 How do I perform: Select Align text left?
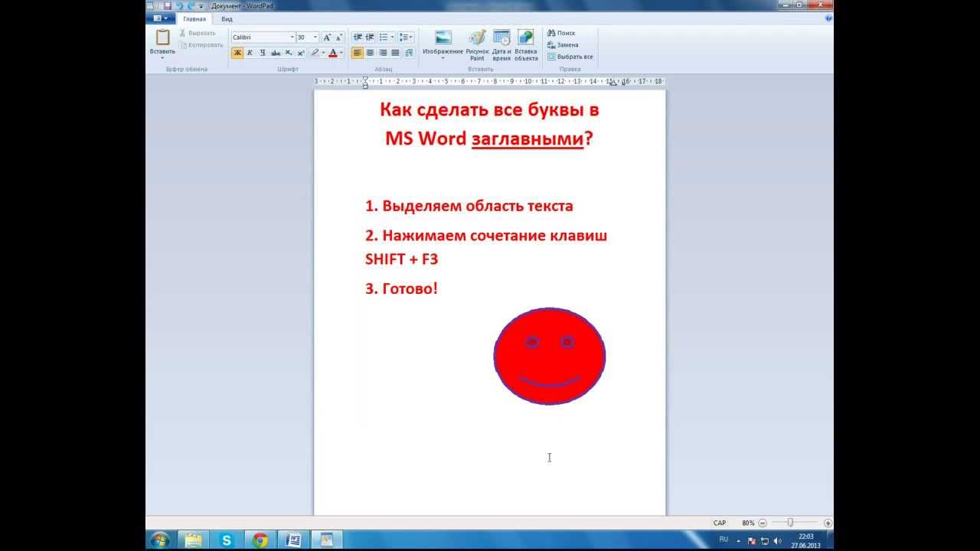tap(358, 53)
